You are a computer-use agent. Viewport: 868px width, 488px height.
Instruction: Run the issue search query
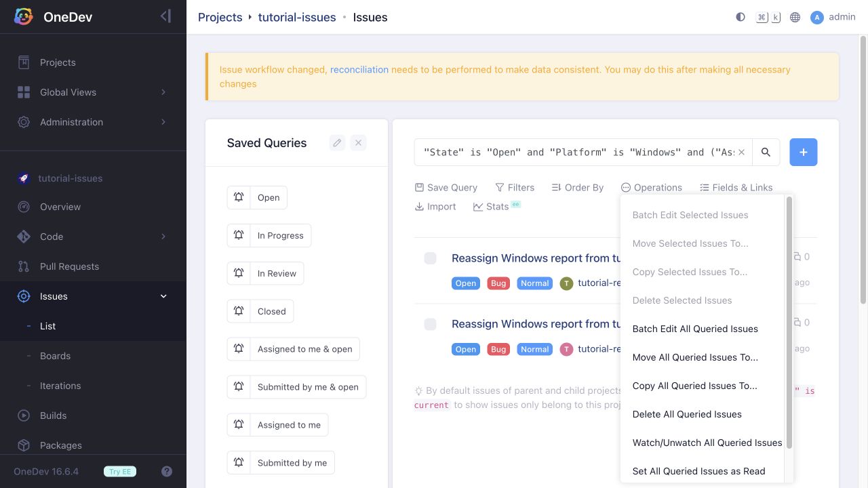tap(766, 152)
